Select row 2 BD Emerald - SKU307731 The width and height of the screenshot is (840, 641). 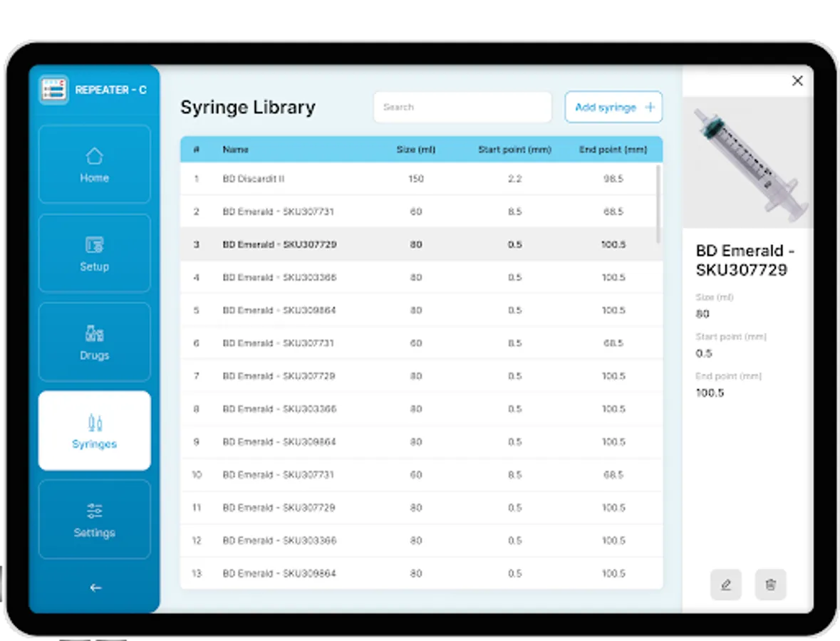click(421, 212)
